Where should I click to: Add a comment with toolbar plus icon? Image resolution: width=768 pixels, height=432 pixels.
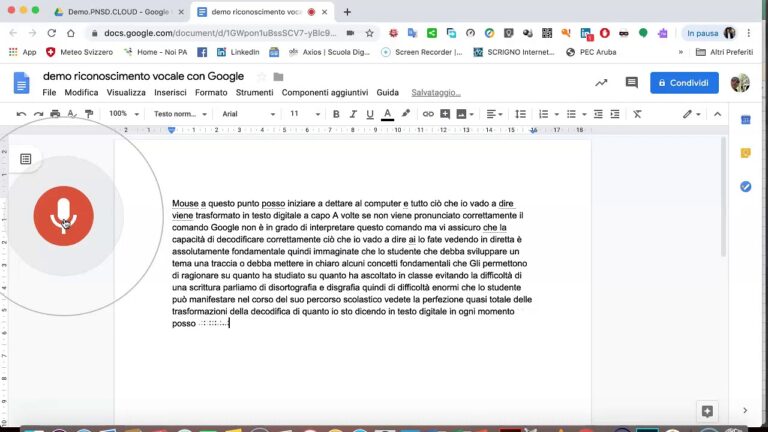445,114
